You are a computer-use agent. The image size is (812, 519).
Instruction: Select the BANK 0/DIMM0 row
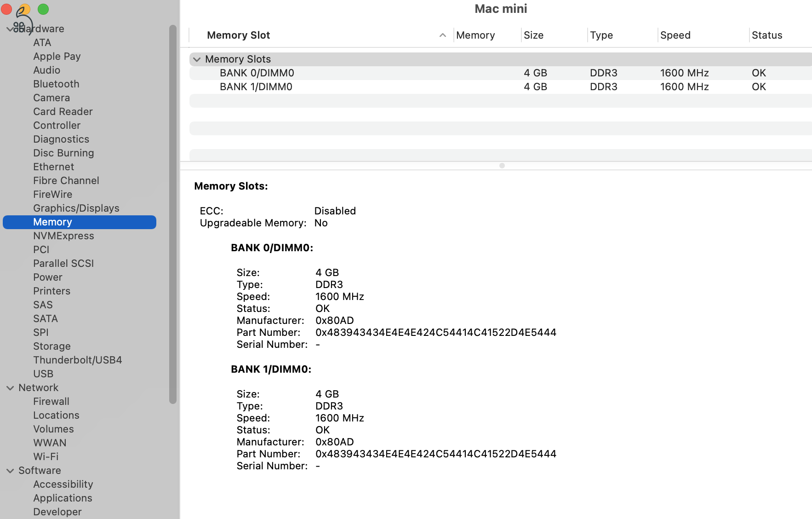tap(500, 73)
